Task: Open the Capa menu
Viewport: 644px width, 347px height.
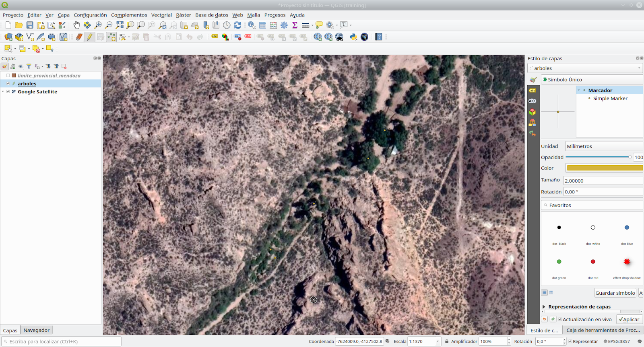Action: [64, 15]
